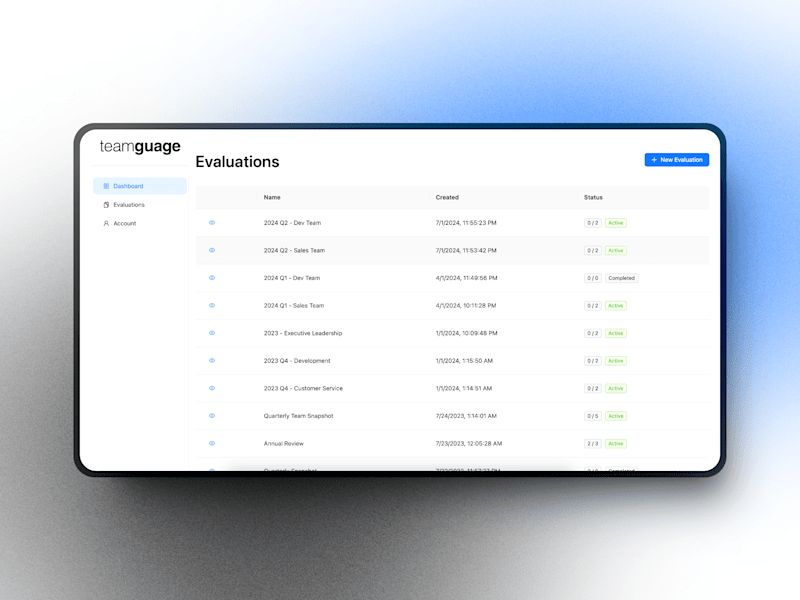View the 2024 Q1 - Dev Team eye icon
The image size is (800, 600).
[x=212, y=278]
